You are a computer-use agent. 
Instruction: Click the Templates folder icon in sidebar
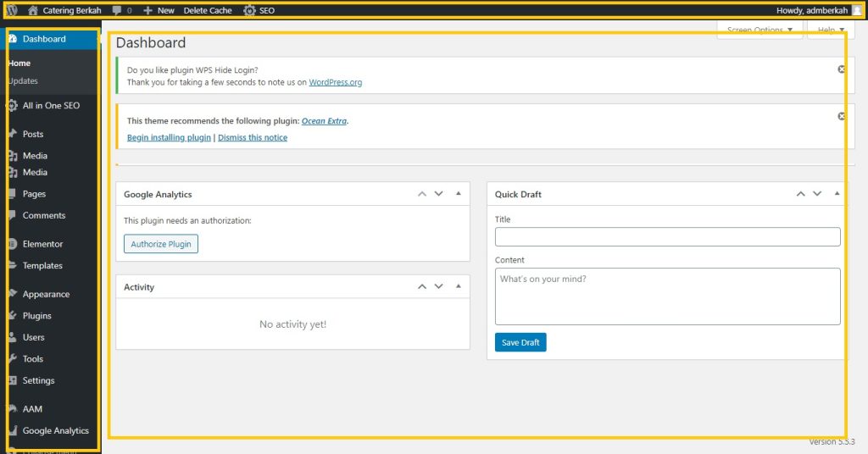(x=13, y=265)
